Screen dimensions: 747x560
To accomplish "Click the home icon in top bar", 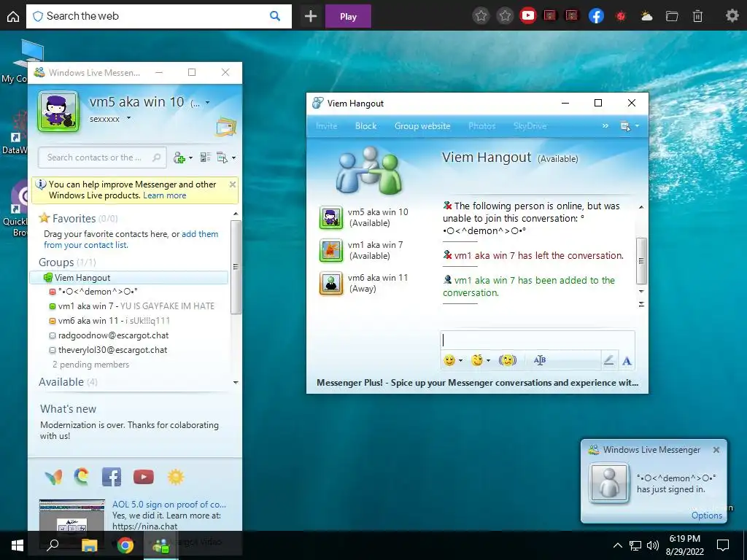I will [x=13, y=16].
